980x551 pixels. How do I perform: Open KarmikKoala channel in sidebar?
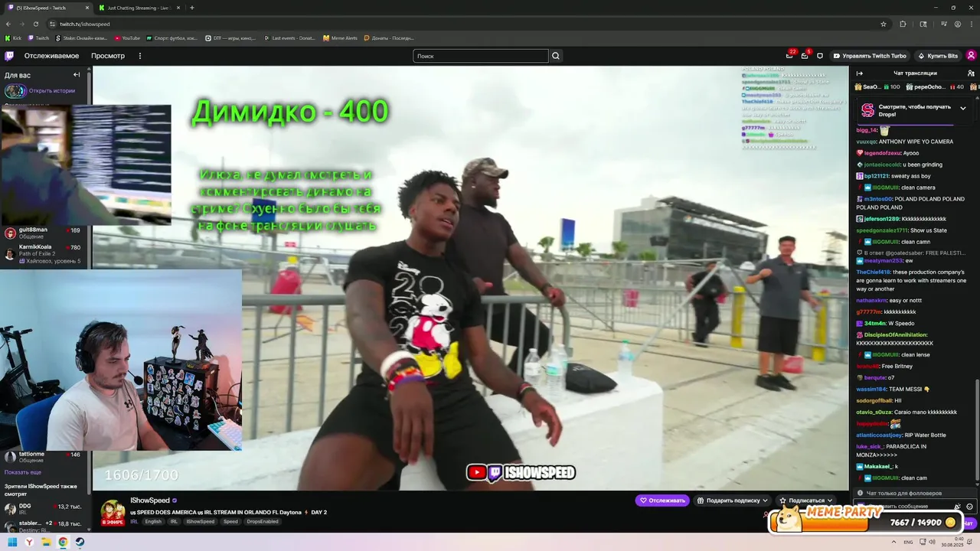[45, 253]
